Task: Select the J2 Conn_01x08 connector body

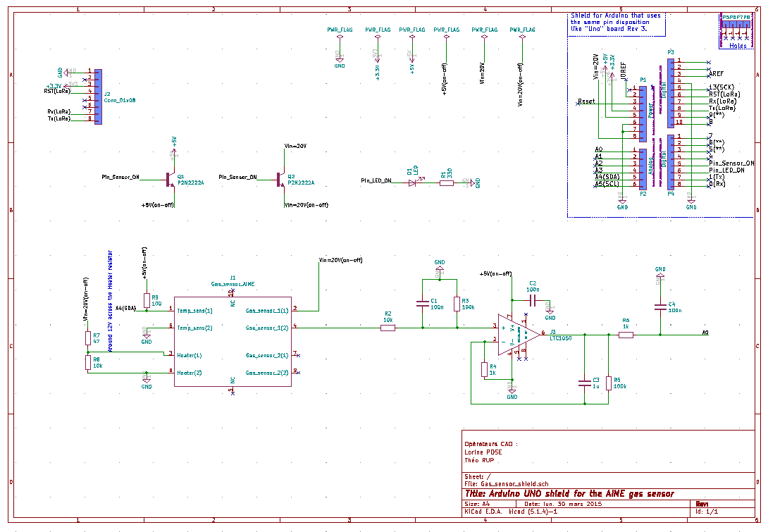Action: click(x=98, y=97)
